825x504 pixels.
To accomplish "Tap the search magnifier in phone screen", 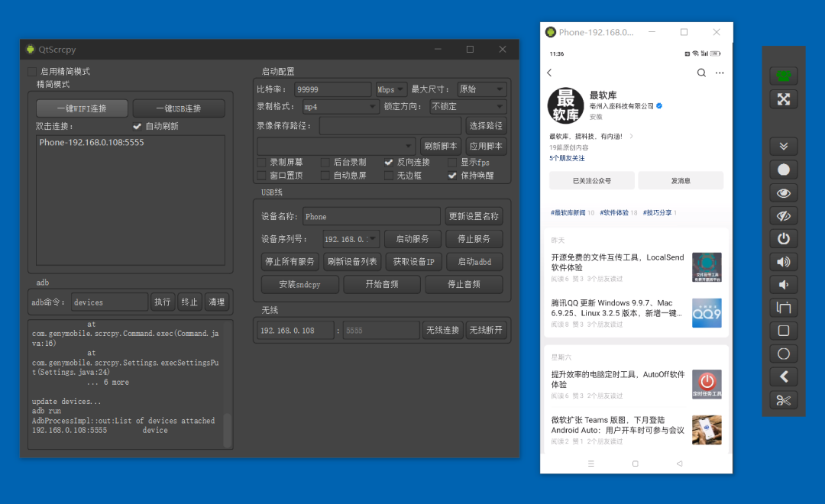I will (x=701, y=73).
